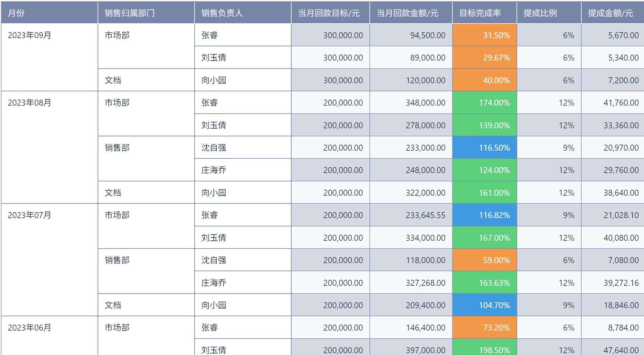Select 庄海乔 in the 2023年07月 group
The height and width of the screenshot is (355, 644).
pyautogui.click(x=214, y=283)
